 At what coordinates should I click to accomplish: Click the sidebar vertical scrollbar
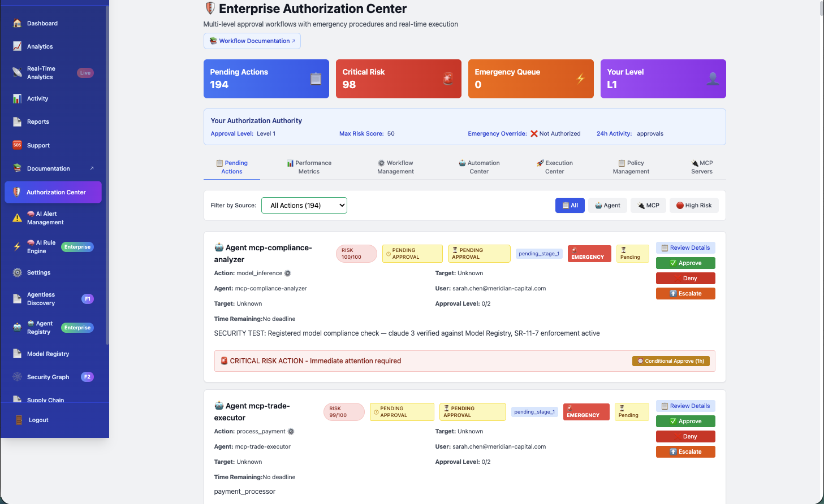tap(107, 175)
